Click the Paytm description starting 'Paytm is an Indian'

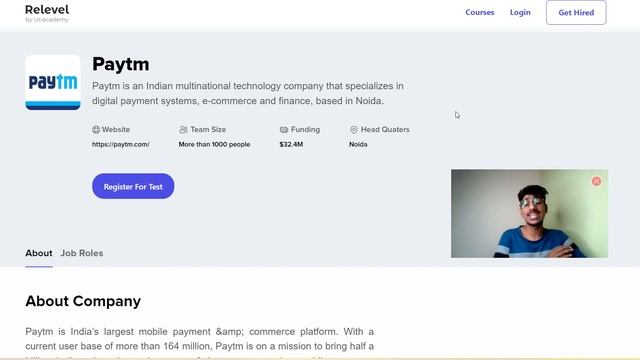(248, 93)
